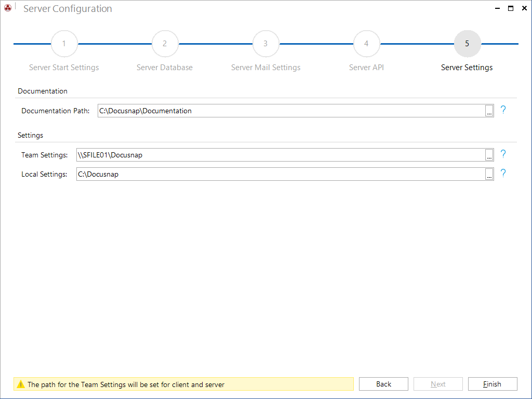Click the Server API step label

366,68
